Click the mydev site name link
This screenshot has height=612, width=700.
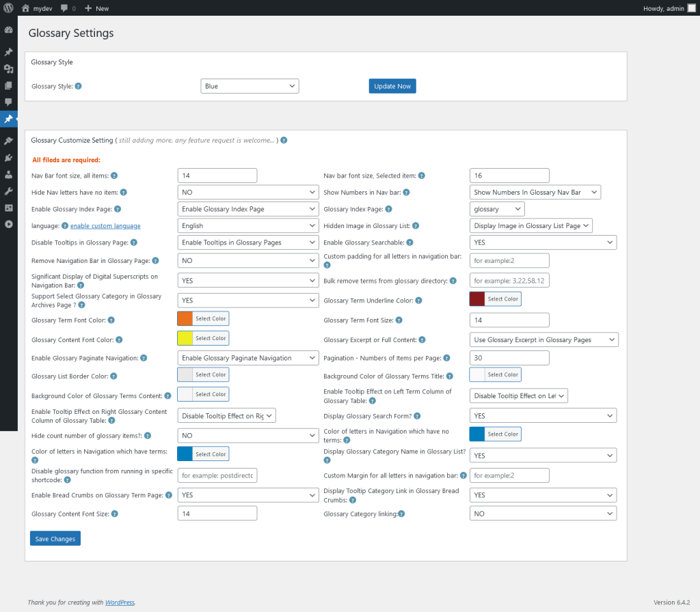(43, 8)
